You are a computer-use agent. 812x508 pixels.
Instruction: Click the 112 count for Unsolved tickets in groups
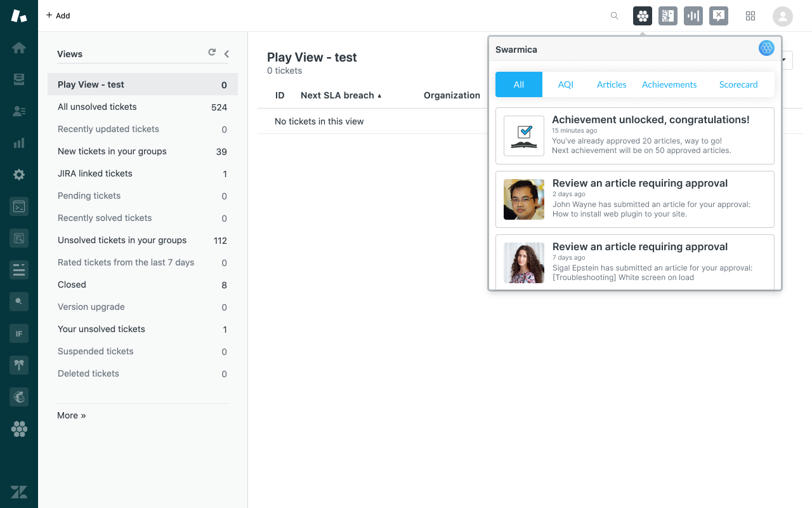point(220,241)
